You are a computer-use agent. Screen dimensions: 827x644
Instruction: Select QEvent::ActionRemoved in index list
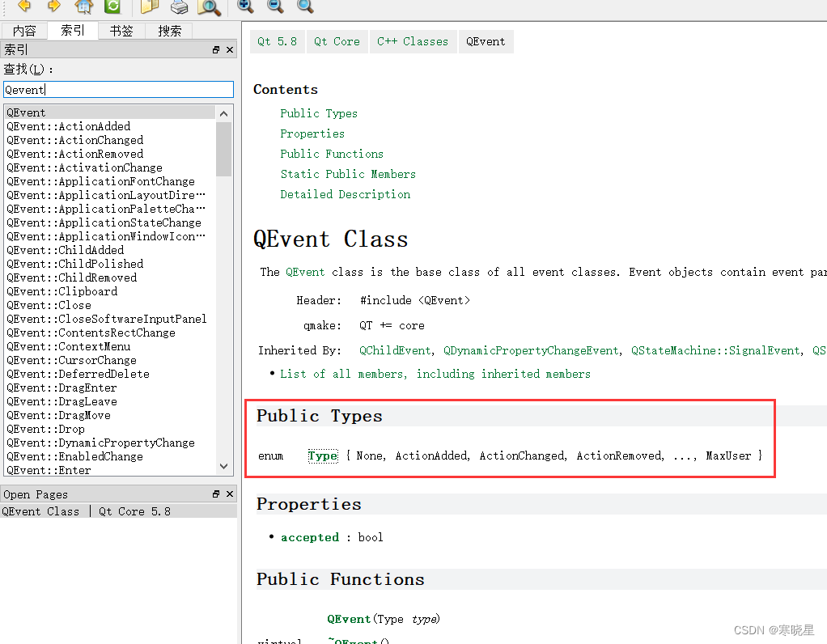tap(110, 154)
